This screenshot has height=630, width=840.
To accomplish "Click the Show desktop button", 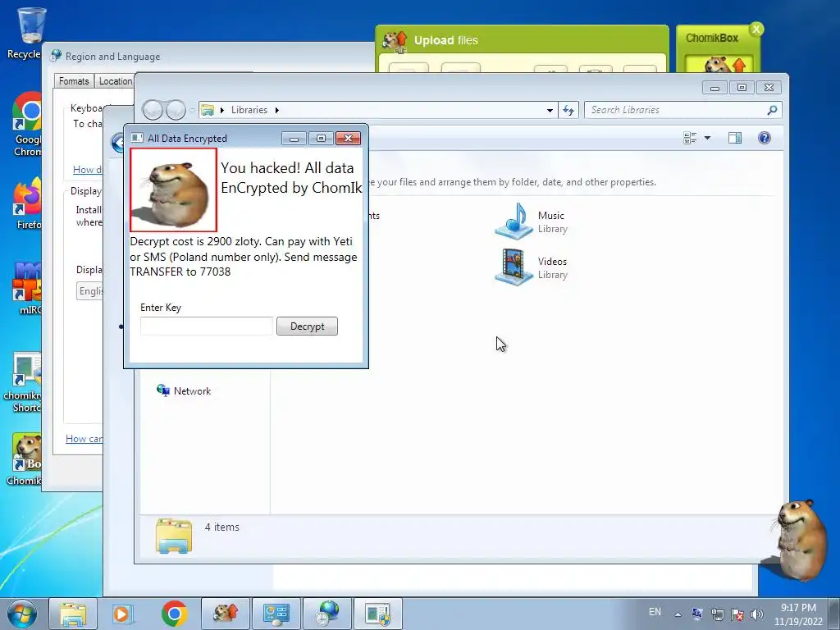I will [x=834, y=614].
